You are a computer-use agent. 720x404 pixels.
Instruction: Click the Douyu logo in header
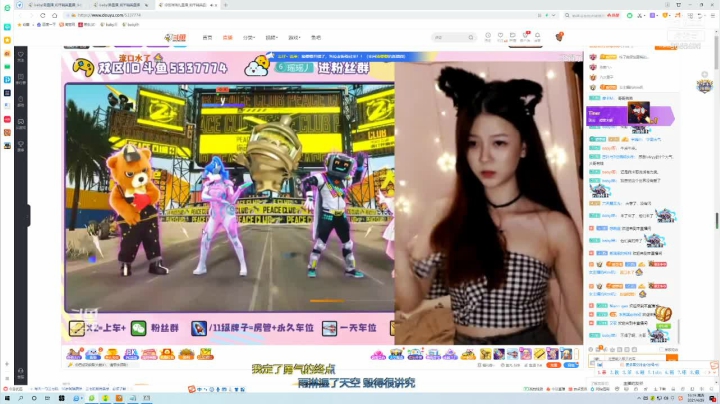(175, 38)
